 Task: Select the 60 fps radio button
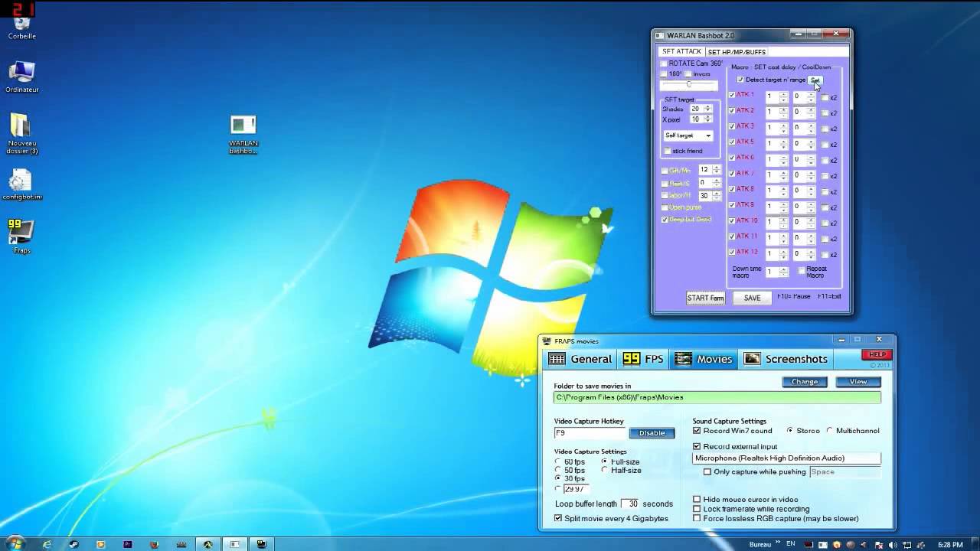click(557, 462)
